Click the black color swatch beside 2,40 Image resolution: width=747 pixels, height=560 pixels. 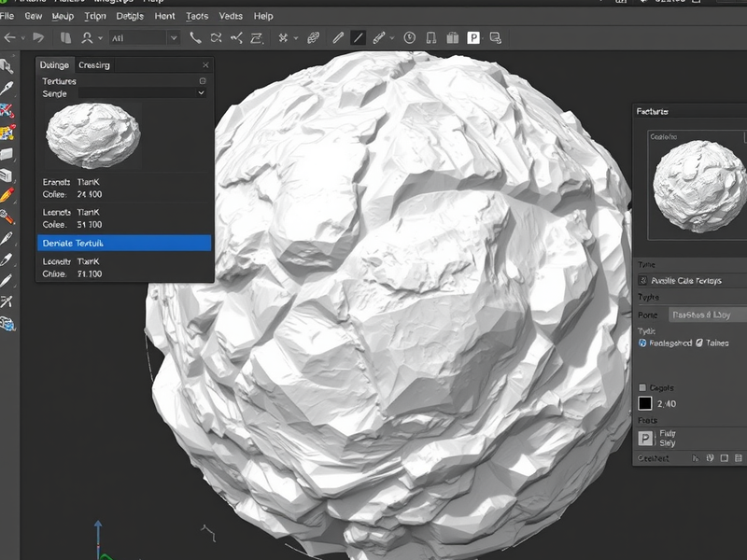pos(645,403)
